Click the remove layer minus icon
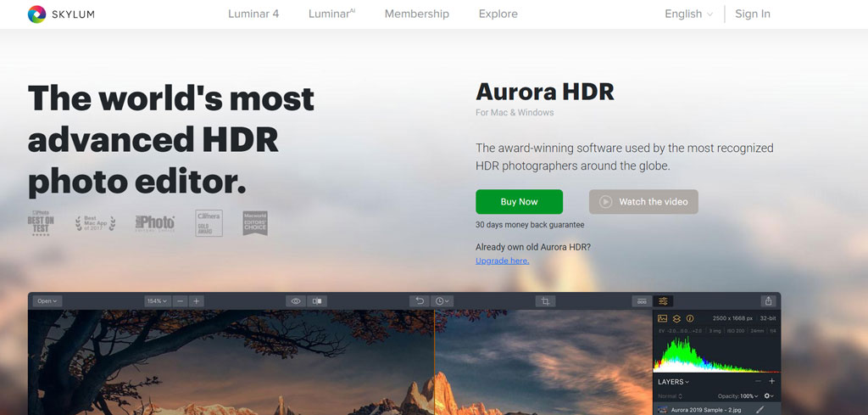The height and width of the screenshot is (415, 868). (758, 381)
